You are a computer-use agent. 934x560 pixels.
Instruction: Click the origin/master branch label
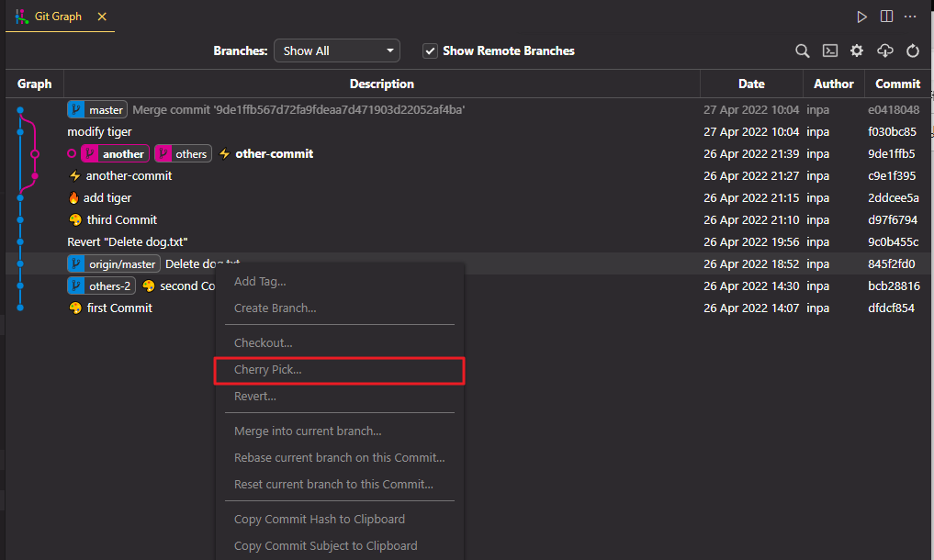tap(114, 263)
